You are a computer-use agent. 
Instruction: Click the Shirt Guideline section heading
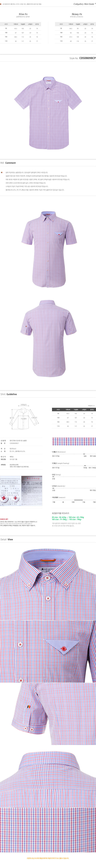pos(9,394)
